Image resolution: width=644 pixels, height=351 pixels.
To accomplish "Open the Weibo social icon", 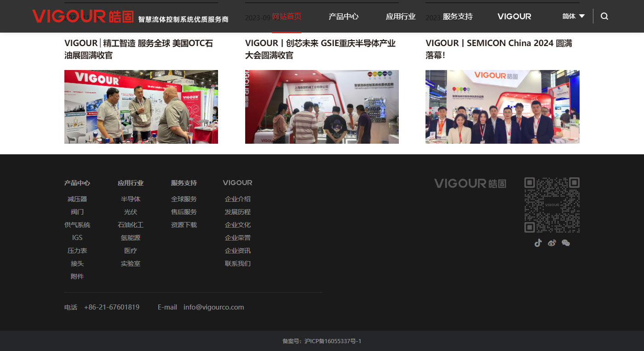I will [552, 243].
